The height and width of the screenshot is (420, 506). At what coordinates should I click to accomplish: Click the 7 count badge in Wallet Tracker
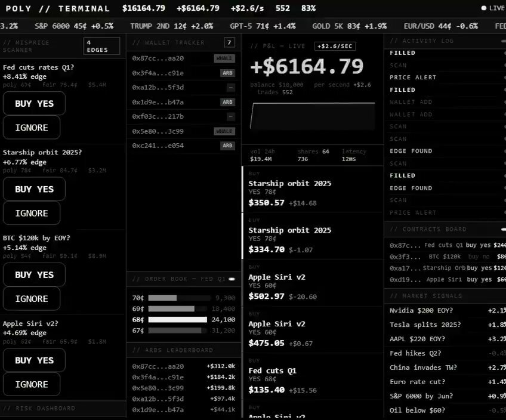click(230, 42)
